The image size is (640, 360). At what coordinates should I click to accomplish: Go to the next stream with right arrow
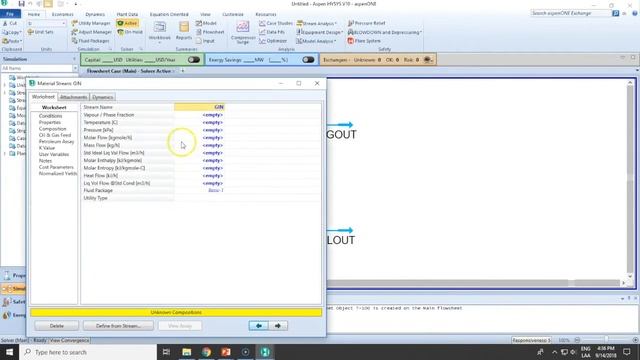click(x=278, y=326)
